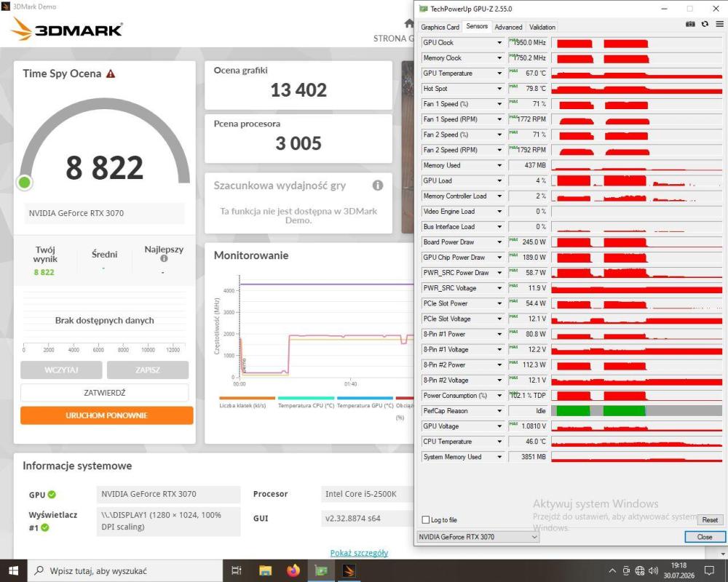Open File Explorer from the taskbar
This screenshot has width=728, height=582.
tap(265, 571)
